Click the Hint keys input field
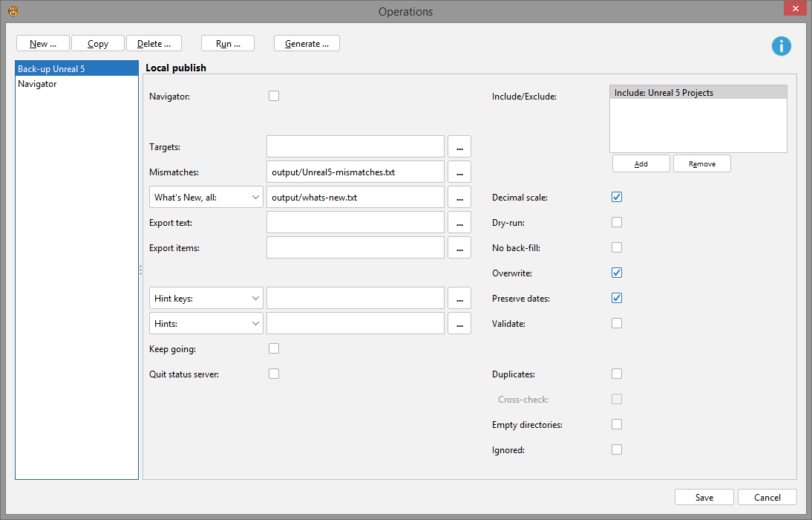 (x=356, y=298)
